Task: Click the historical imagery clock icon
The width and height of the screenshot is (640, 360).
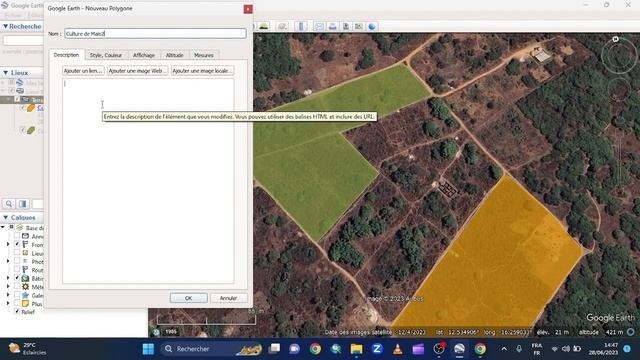Action: [x=156, y=332]
